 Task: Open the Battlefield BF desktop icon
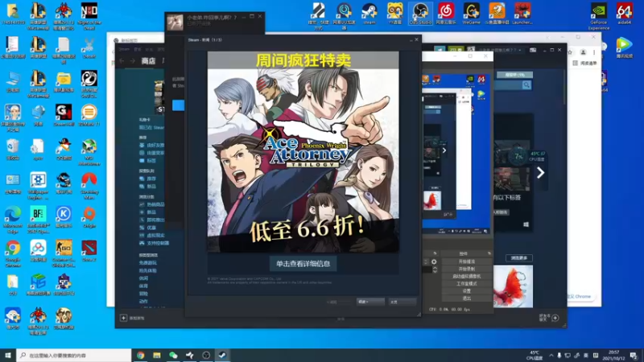(x=38, y=220)
